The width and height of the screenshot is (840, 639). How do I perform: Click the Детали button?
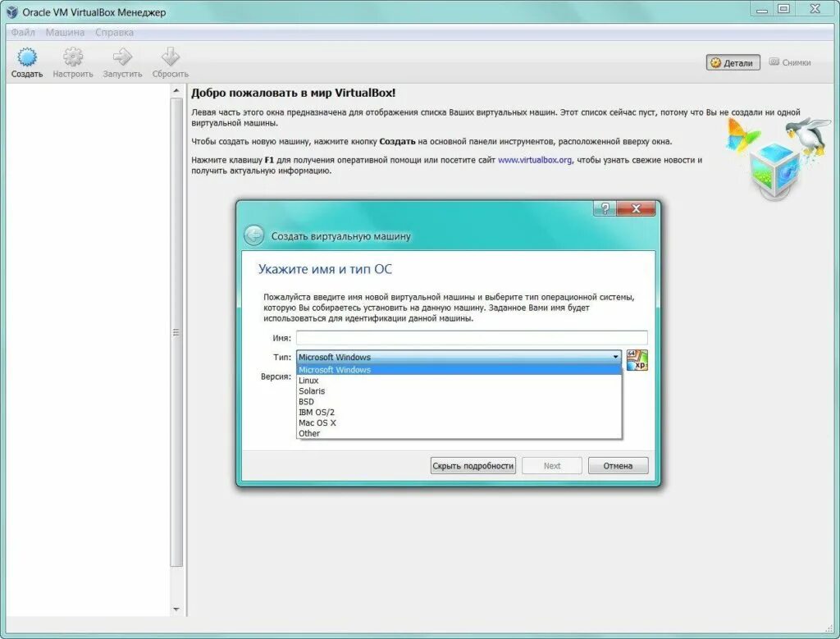point(733,62)
